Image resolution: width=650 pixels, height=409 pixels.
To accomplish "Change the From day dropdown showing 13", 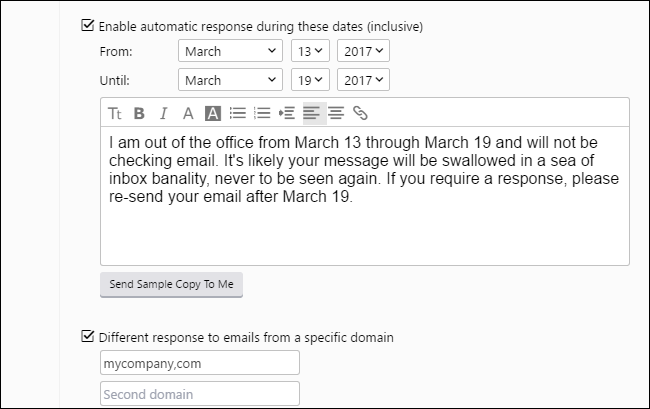I will click(x=308, y=51).
